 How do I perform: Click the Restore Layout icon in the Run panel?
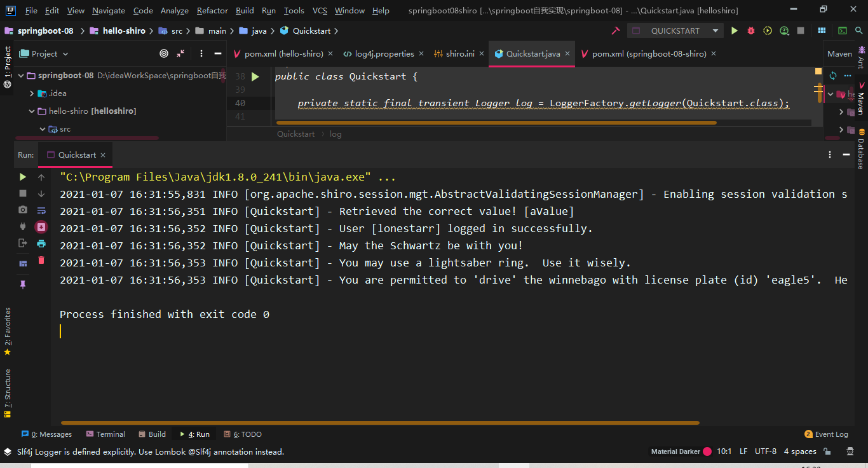click(x=23, y=263)
